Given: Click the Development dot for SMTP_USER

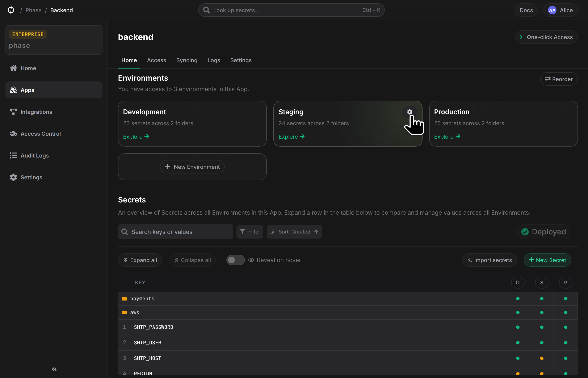Looking at the screenshot, I should tap(518, 343).
